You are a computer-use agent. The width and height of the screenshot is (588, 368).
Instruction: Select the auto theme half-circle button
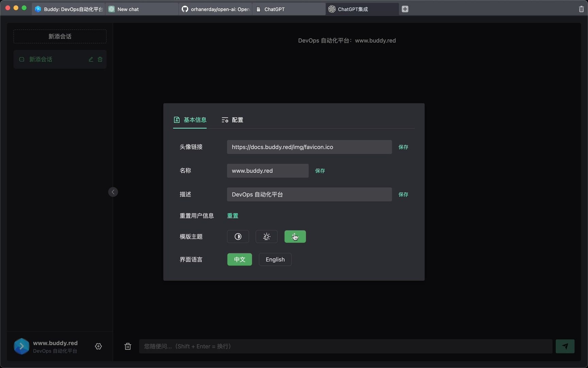(238, 236)
